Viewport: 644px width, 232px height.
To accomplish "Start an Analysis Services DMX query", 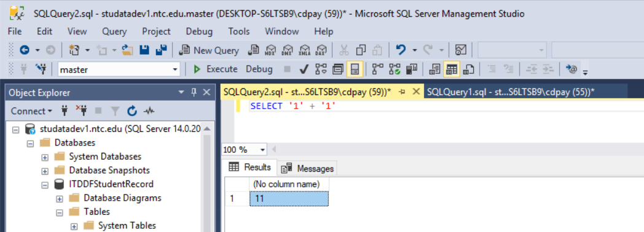I will coord(288,50).
